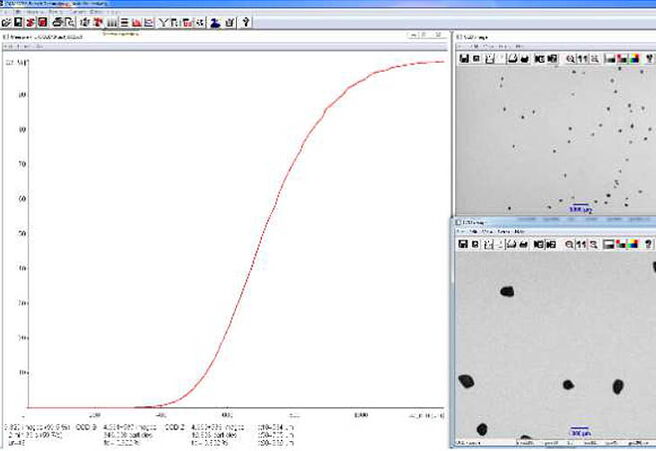The image size is (656, 451).
Task: Click the blue figure icon in main toolbar
Action: click(x=215, y=23)
